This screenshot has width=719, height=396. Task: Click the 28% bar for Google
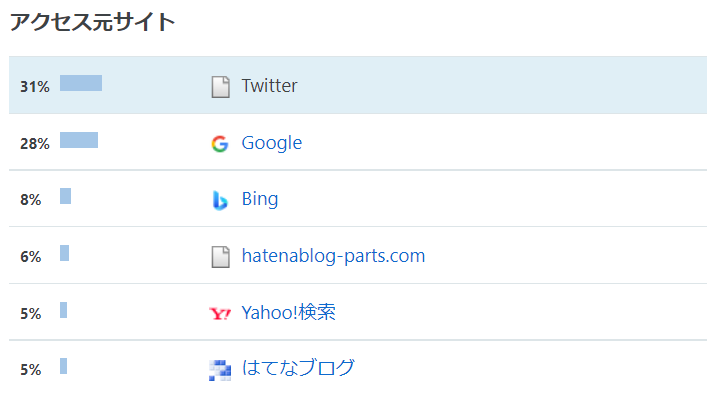[79, 140]
